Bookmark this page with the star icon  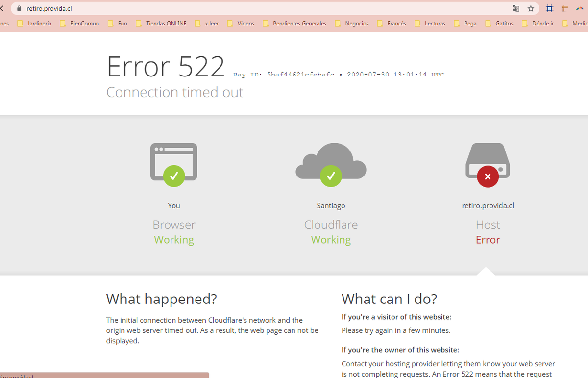[531, 8]
